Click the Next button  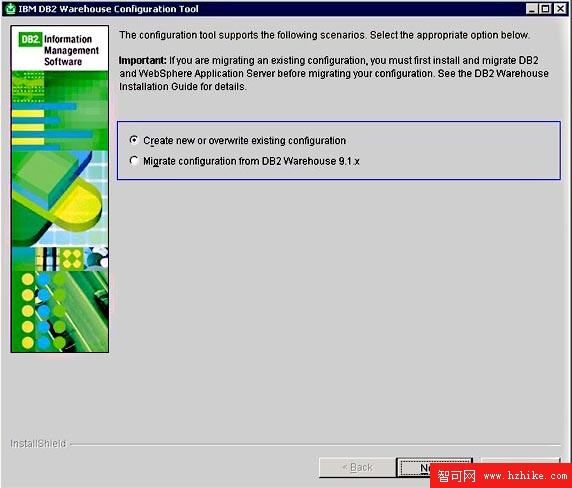tap(434, 467)
